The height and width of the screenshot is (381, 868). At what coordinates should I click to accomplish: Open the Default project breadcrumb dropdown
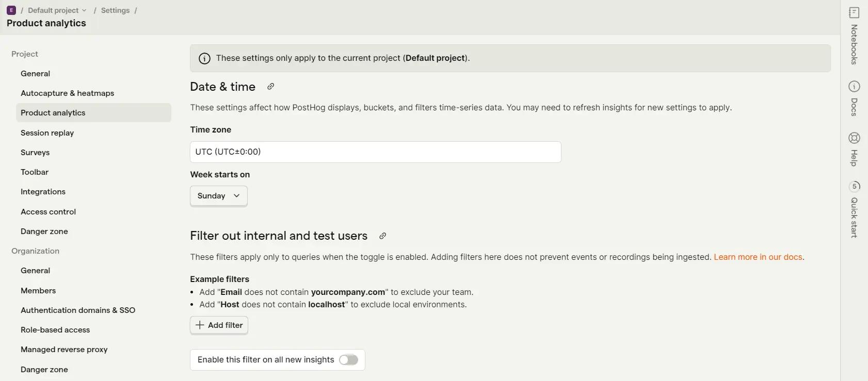point(57,10)
